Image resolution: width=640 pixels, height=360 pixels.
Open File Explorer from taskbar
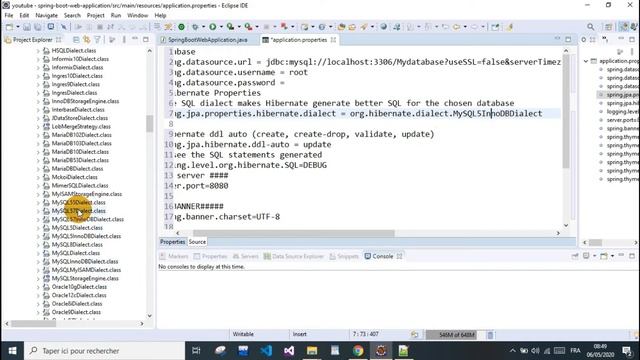(312, 351)
